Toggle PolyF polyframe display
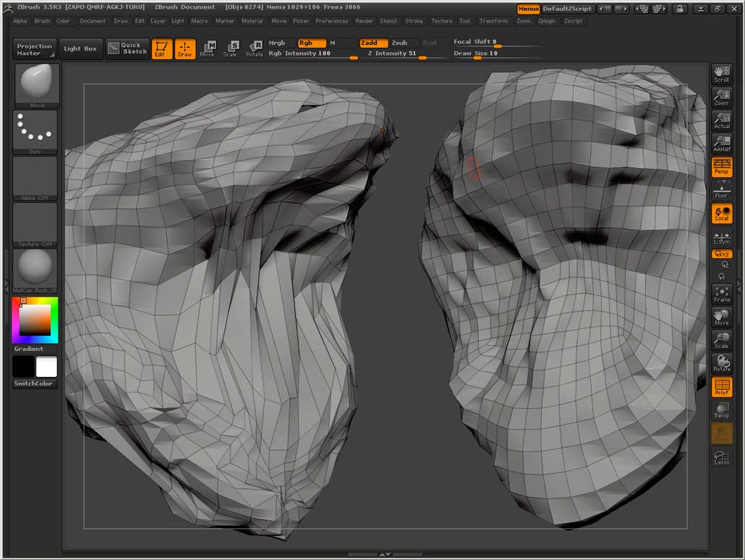Screen dimensions: 745x560 point(721,387)
